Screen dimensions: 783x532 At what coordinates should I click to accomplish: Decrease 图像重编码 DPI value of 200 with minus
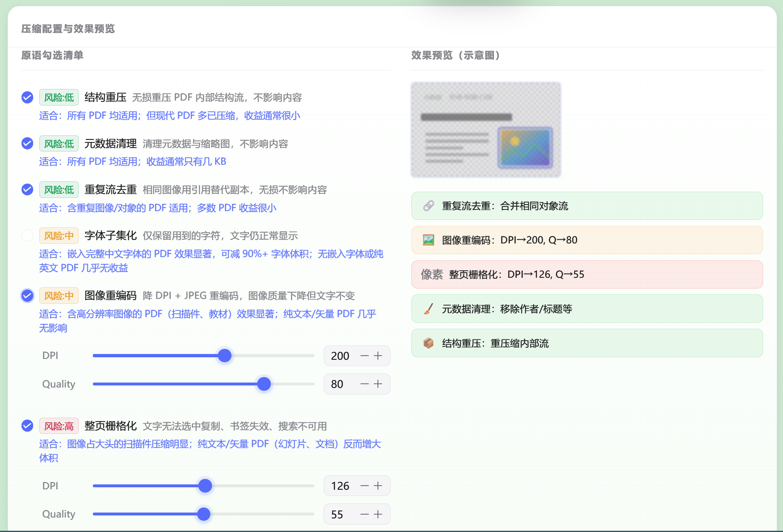[365, 356]
